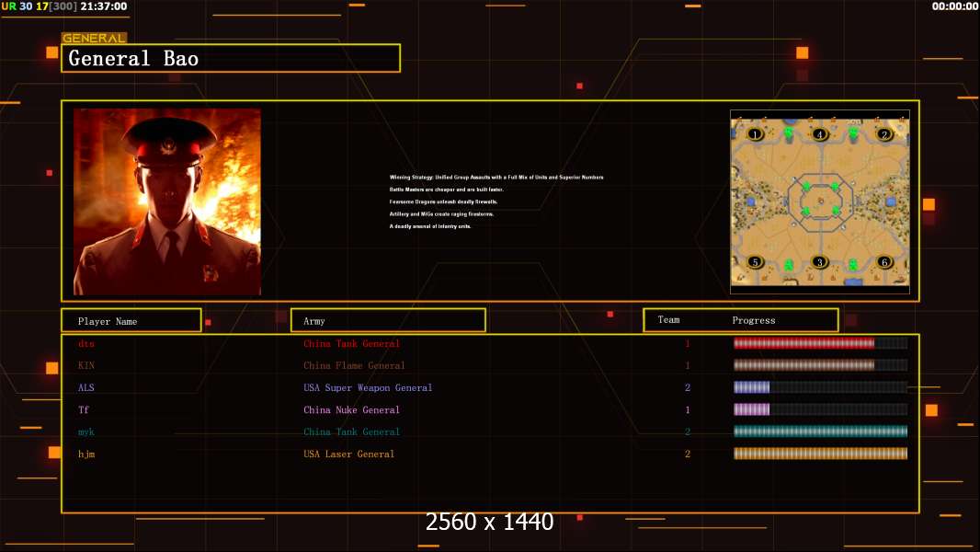Click the GENERAL label above the name

(x=94, y=38)
